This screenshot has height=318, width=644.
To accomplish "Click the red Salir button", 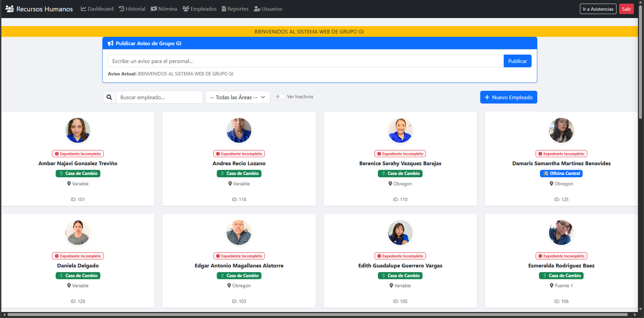I will (x=626, y=9).
